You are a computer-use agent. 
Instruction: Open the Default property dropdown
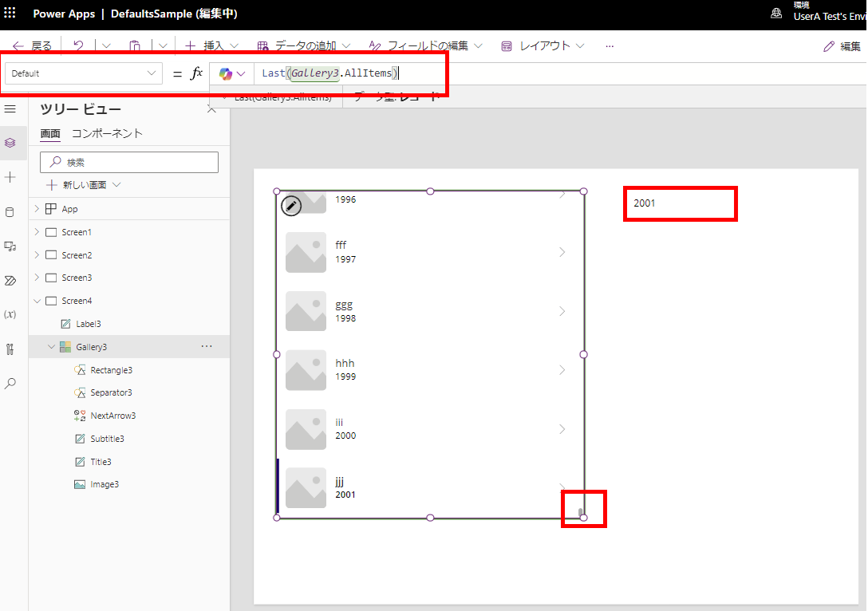point(83,73)
